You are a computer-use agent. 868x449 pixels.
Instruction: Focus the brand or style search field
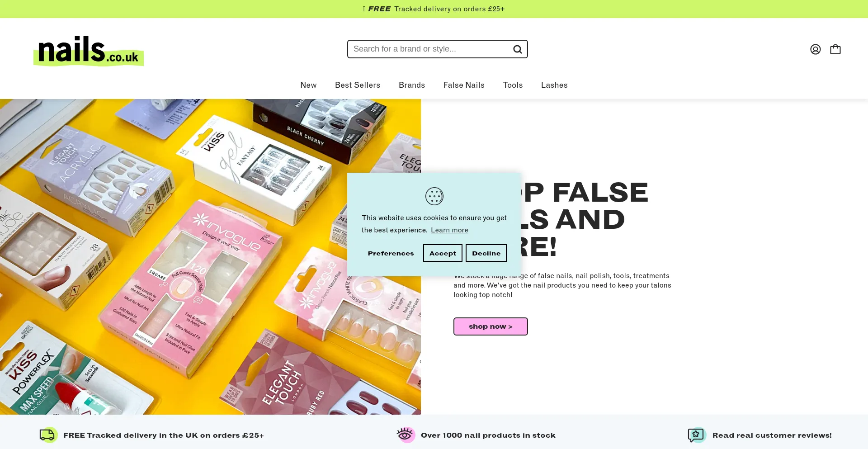click(429, 49)
